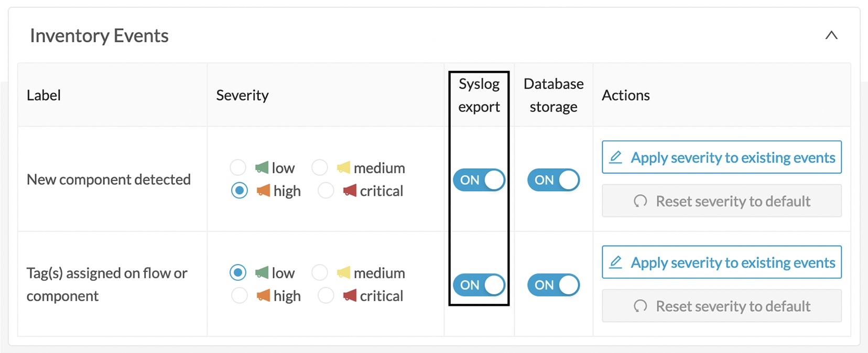Click the red critical megaphone icon, second row
The image size is (868, 353).
(x=350, y=295)
